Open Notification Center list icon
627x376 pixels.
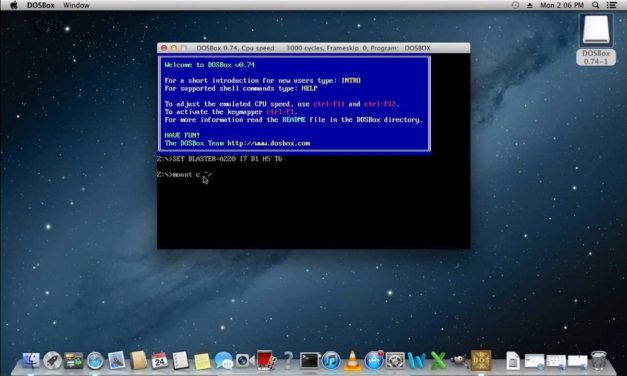(x=611, y=5)
